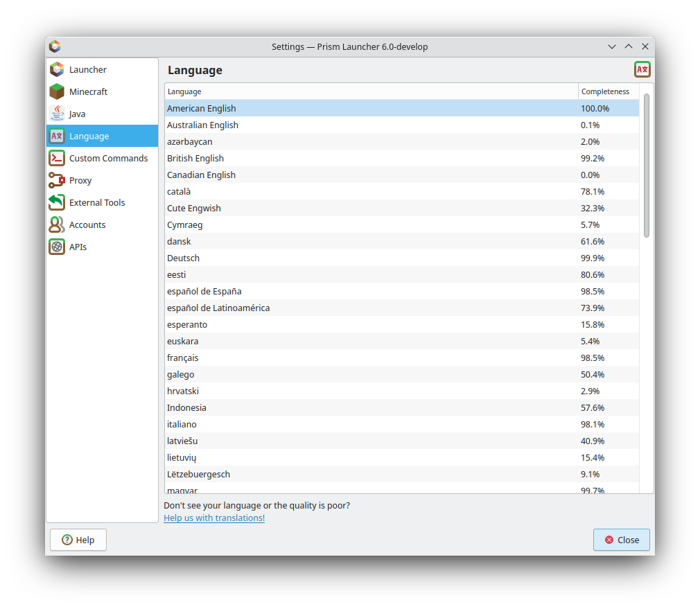700x609 pixels.
Task: Select the External Tools arrow icon
Action: coord(56,202)
